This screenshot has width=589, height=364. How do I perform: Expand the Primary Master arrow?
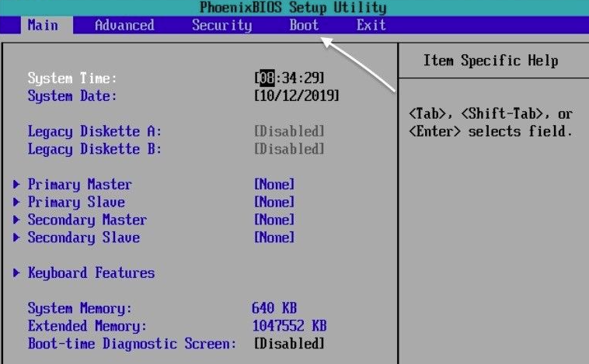[17, 185]
